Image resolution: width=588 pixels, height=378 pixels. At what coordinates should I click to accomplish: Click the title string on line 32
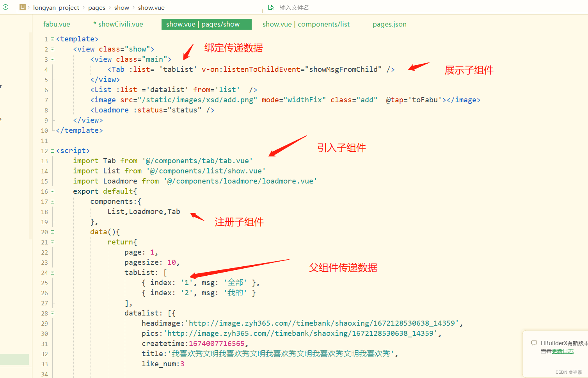(281, 354)
